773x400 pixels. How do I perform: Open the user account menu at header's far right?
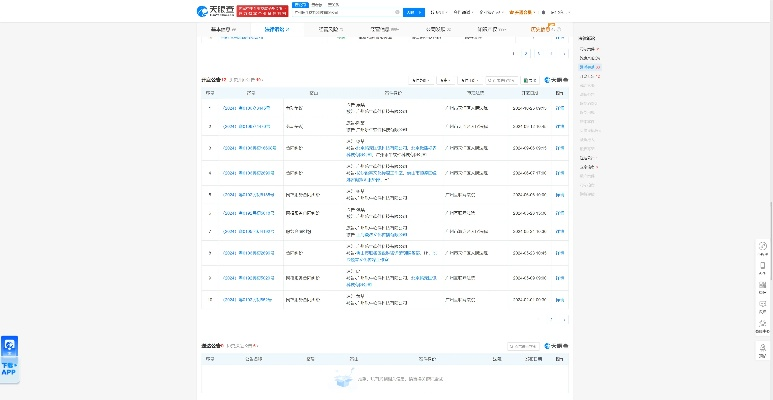[560, 12]
